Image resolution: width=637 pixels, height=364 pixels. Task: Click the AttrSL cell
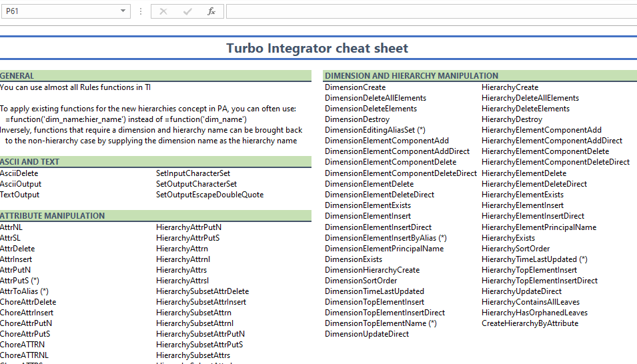(x=10, y=237)
